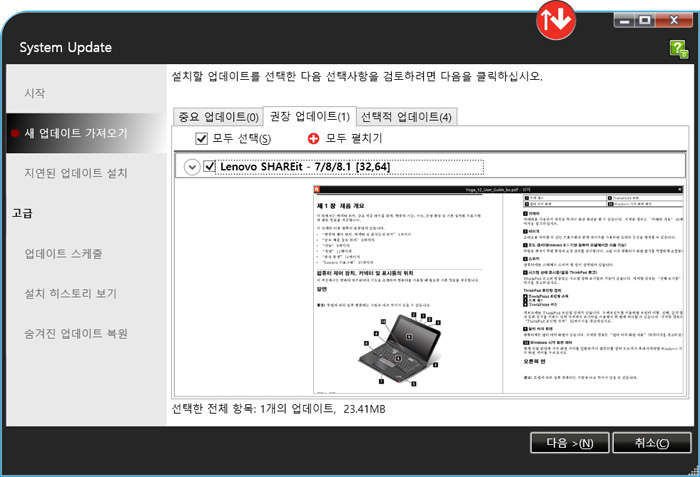Click the 선택한 전체 항목 summary text
Screen dimensions: 700x477
pyautogui.click(x=279, y=409)
